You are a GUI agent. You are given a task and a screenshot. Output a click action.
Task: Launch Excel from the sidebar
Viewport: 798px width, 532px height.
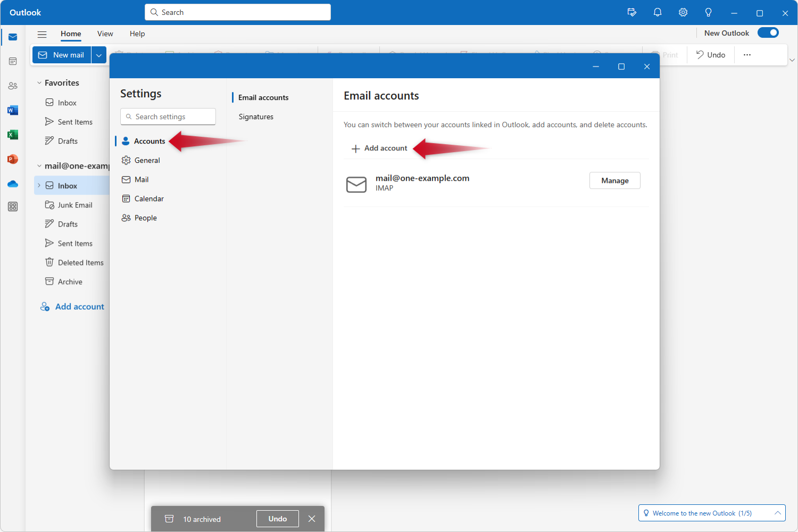pos(13,135)
